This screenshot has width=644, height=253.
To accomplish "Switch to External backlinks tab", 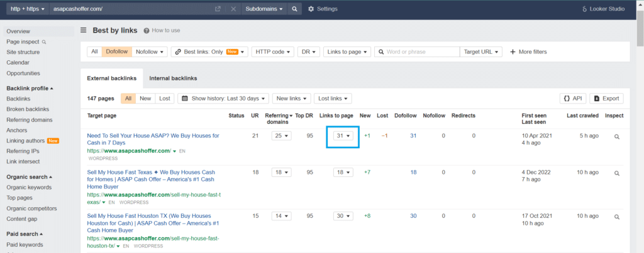I will [x=112, y=78].
